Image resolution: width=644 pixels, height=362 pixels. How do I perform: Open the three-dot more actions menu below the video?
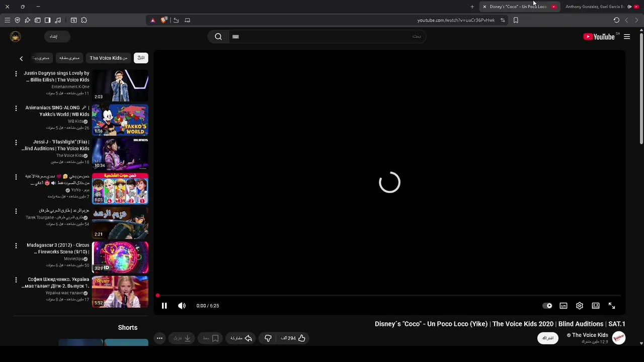click(x=159, y=338)
